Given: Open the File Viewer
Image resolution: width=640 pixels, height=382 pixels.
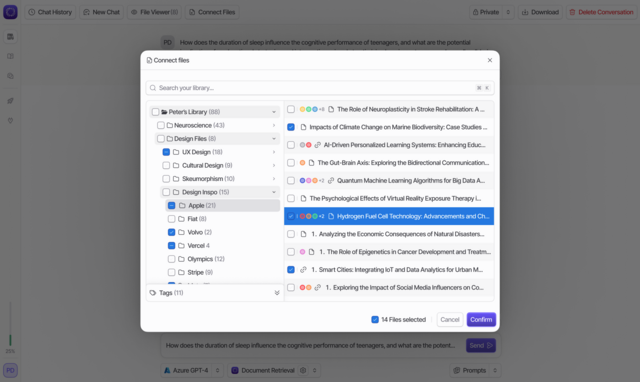Looking at the screenshot, I should tap(154, 12).
